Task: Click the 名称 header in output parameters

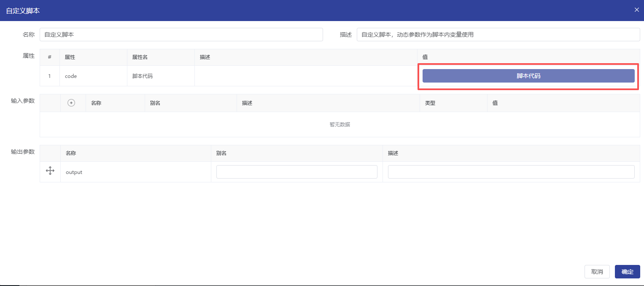Action: tap(71, 153)
